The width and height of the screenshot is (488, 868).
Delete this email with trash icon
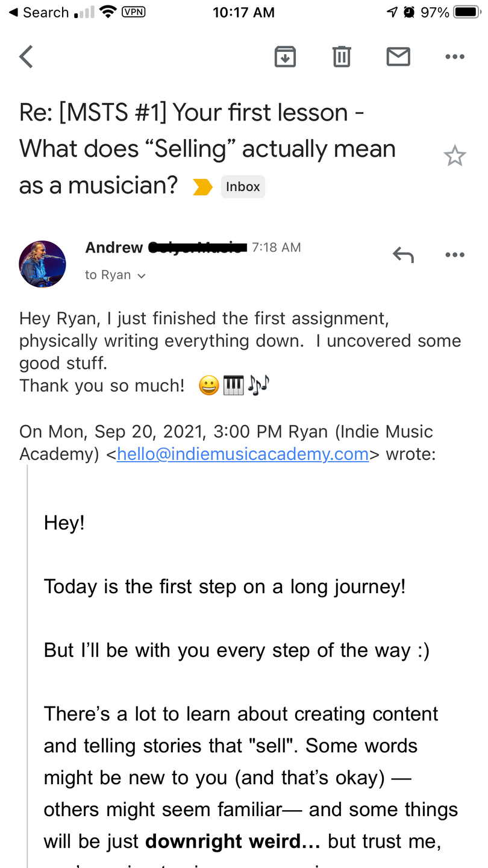click(341, 57)
